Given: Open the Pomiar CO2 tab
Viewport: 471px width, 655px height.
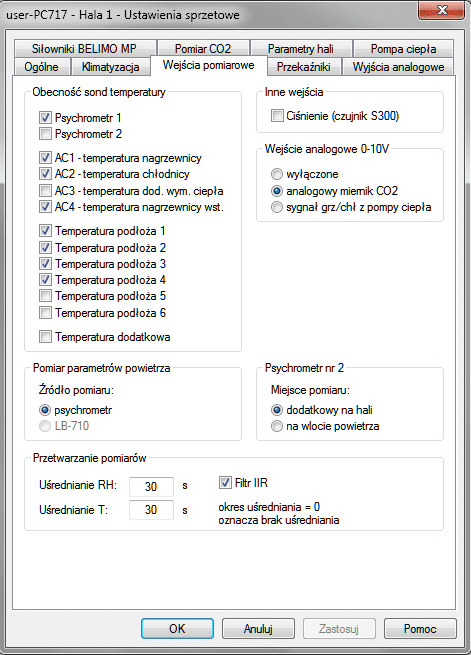Looking at the screenshot, I should click(203, 48).
